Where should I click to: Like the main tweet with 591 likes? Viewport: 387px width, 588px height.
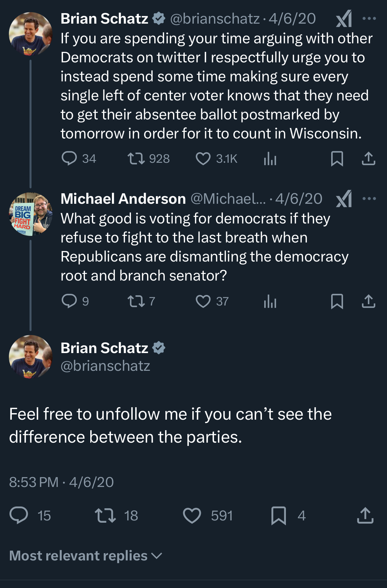pos(192,515)
